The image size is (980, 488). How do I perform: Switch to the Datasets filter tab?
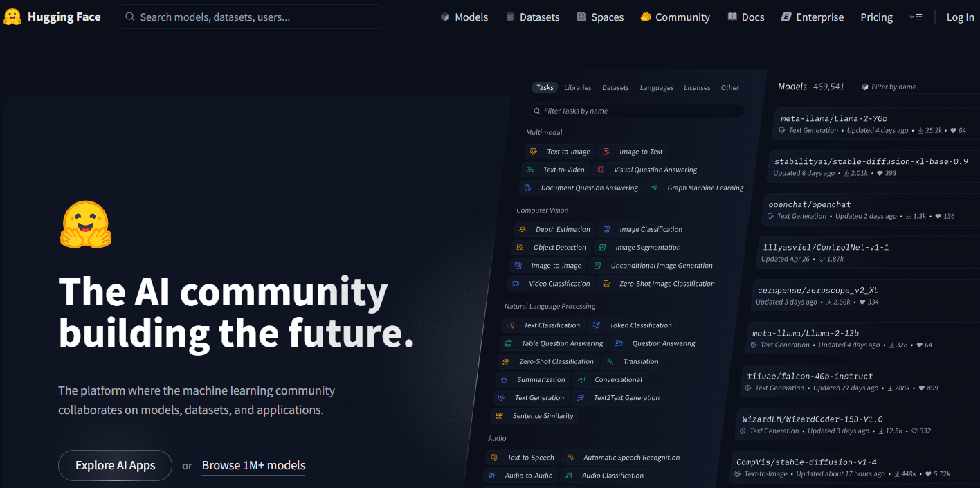click(615, 88)
